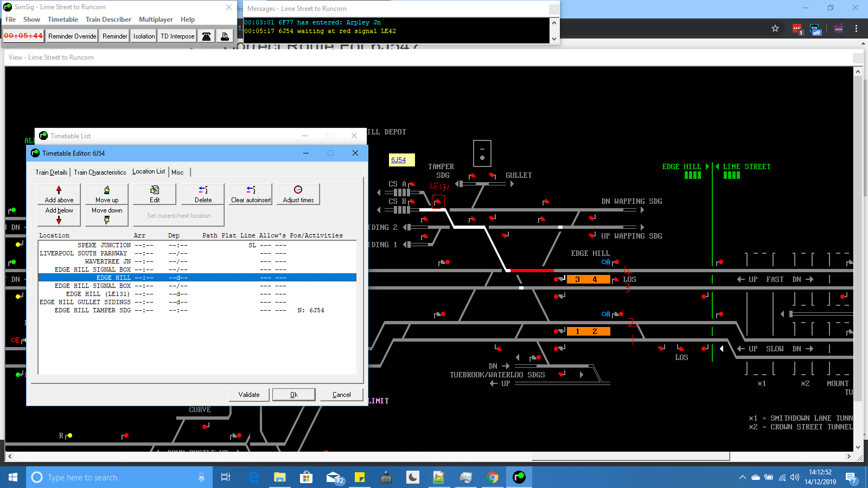This screenshot has width=868, height=488.
Task: Select EDGE HILL (LE131) row
Action: pos(197,294)
